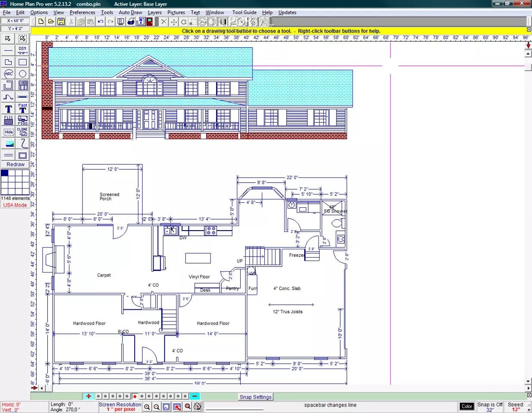The width and height of the screenshot is (532, 413).
Task: Select the arrow pointer tool
Action: [x=8, y=39]
